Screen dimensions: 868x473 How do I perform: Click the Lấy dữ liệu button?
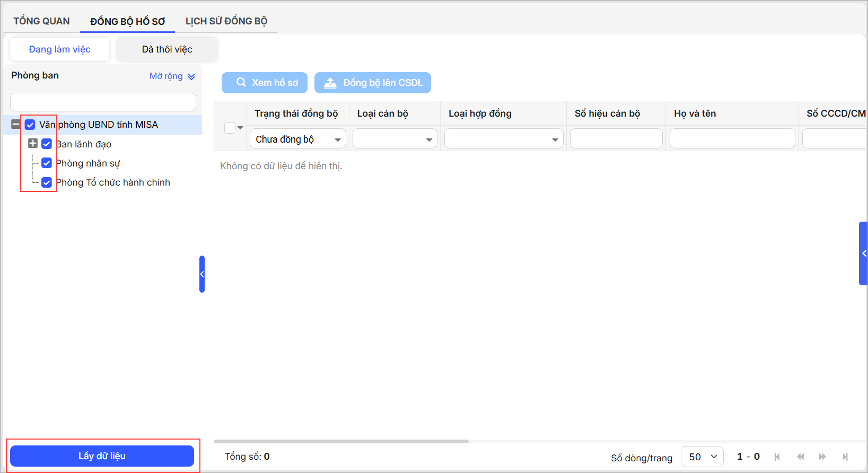[x=102, y=456]
